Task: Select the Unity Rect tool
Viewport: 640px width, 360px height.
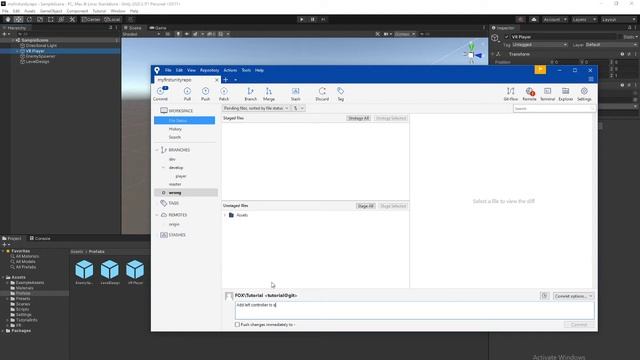Action: [x=51, y=19]
